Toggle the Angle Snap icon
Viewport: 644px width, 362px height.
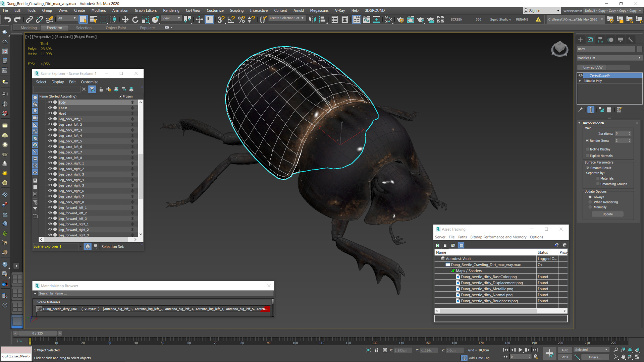(231, 19)
